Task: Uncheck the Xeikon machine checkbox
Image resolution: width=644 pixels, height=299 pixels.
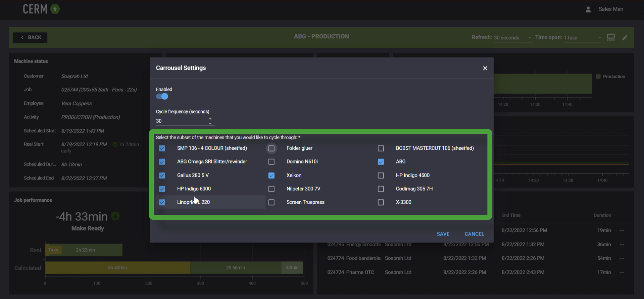Action: (271, 176)
